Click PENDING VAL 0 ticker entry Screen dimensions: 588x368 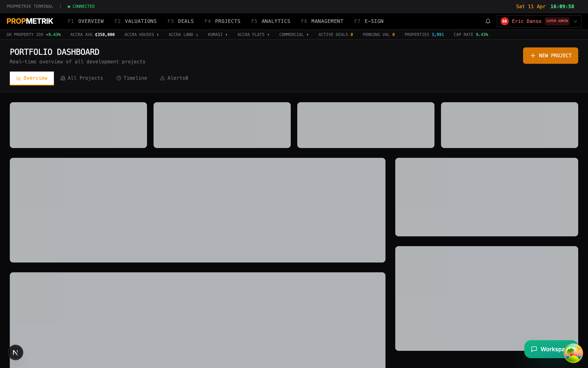(379, 35)
